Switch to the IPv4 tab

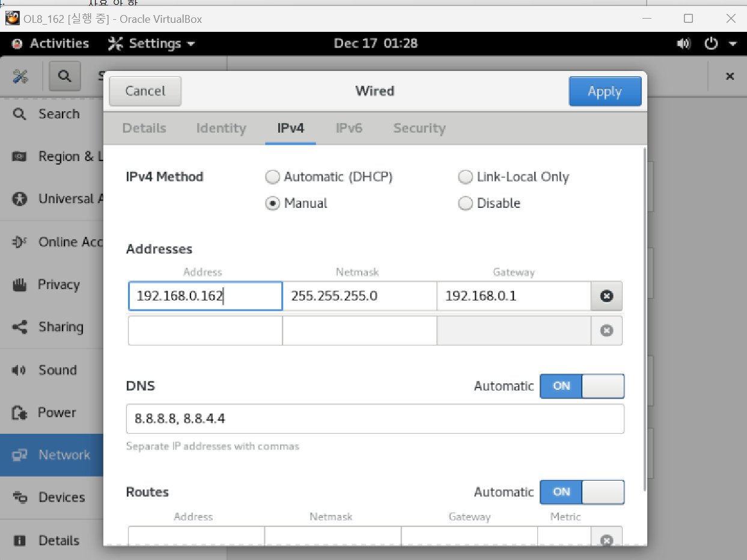(290, 128)
